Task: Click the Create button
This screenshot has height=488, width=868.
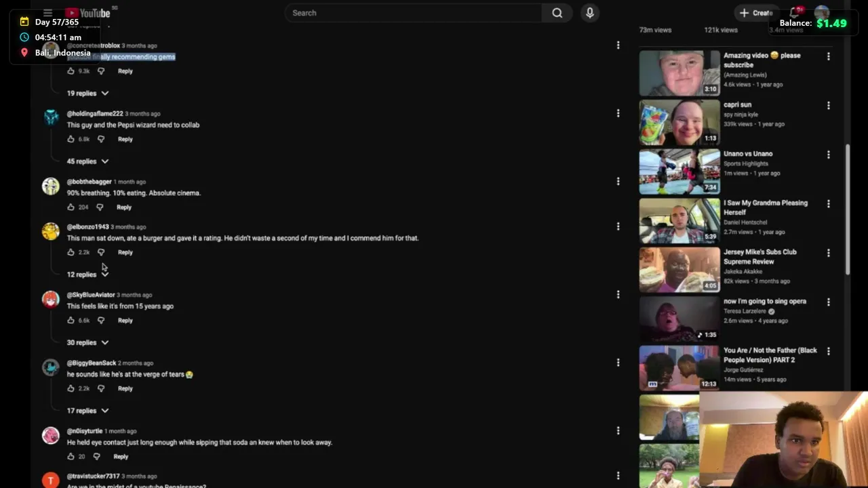Action: click(x=757, y=13)
